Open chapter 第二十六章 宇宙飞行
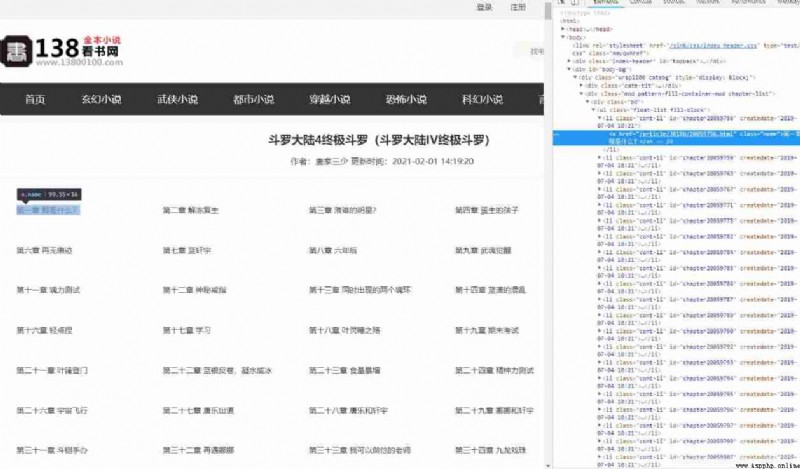This screenshot has height=469, width=800. pos(52,410)
